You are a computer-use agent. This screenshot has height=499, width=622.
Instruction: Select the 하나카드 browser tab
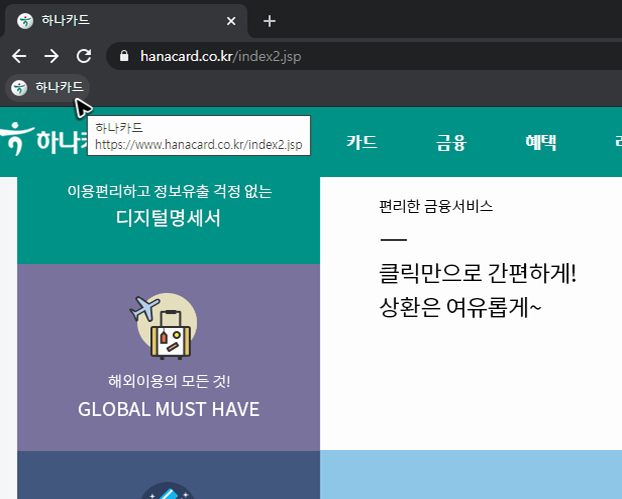coord(125,21)
